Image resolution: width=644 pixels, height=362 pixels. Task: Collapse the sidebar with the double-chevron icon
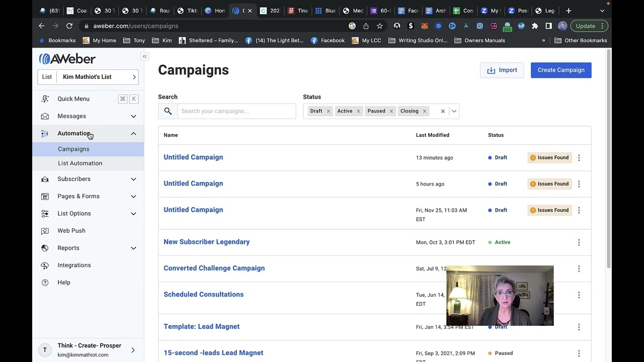[x=144, y=56]
